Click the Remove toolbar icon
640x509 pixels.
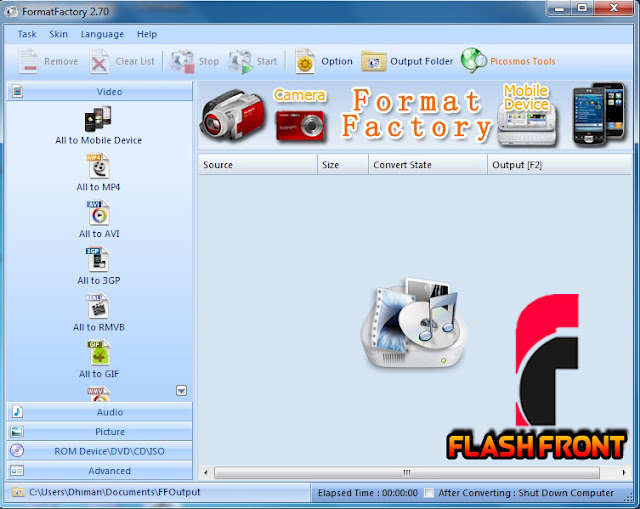(28, 62)
